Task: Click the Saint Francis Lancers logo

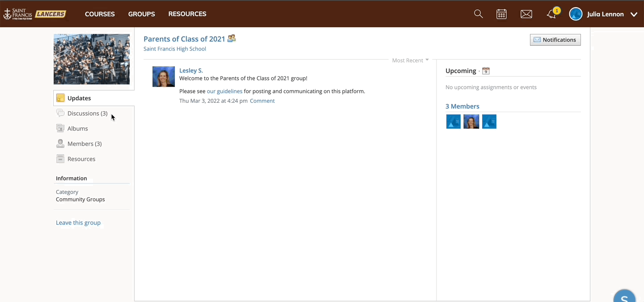Action: (35, 14)
